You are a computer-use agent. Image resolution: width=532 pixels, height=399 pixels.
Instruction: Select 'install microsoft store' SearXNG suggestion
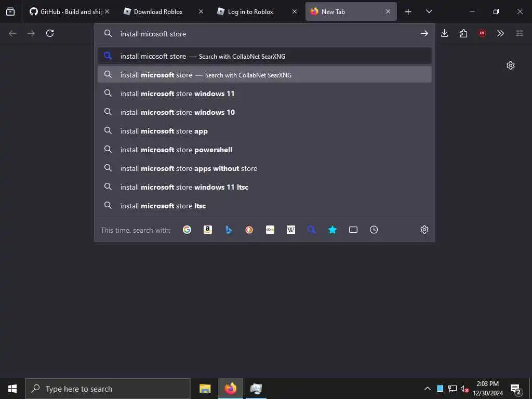tap(264, 75)
